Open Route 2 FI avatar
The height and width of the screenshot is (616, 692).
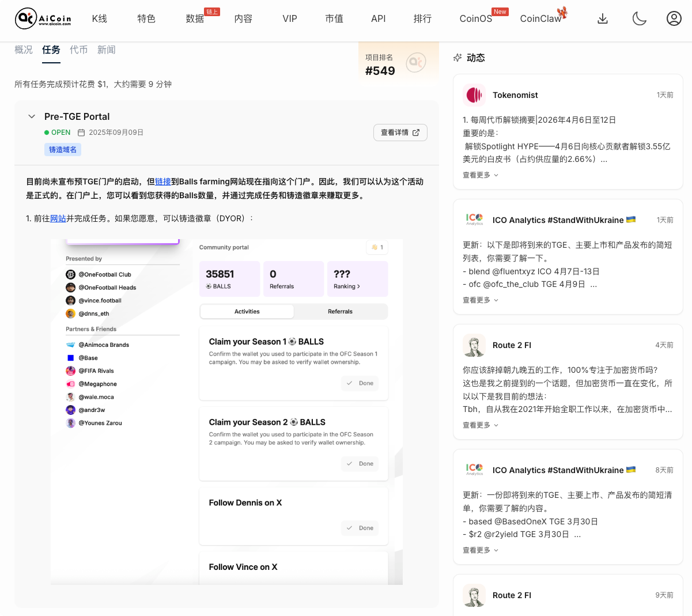(474, 345)
